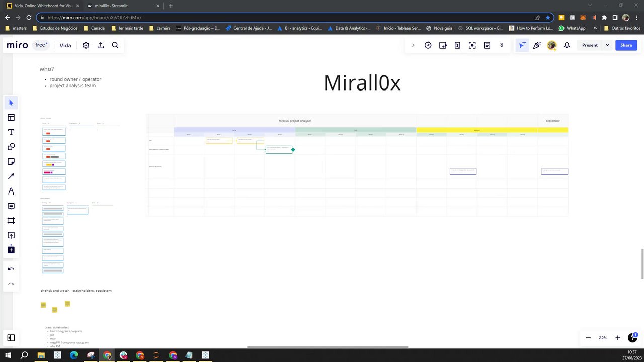
Task: Open more apps plus button in toolbar
Action: click(x=11, y=250)
